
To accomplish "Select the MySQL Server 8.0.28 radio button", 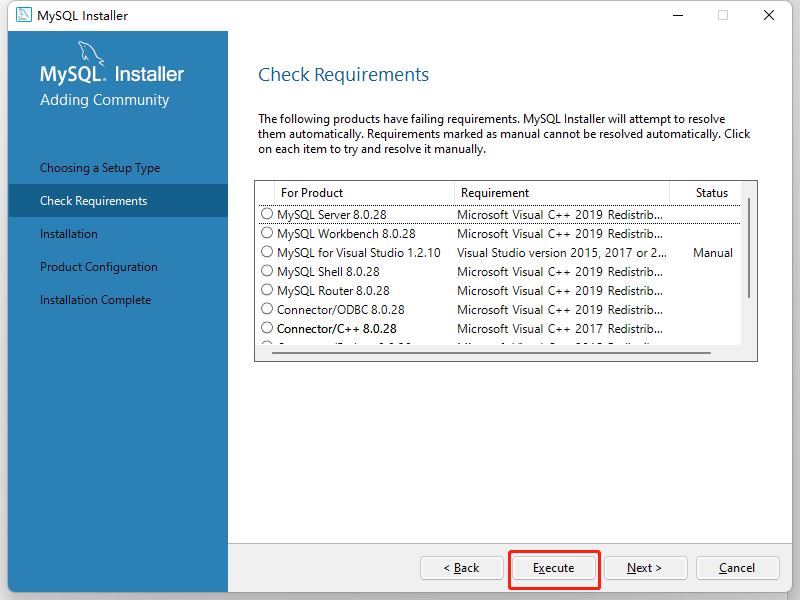I will 267,214.
